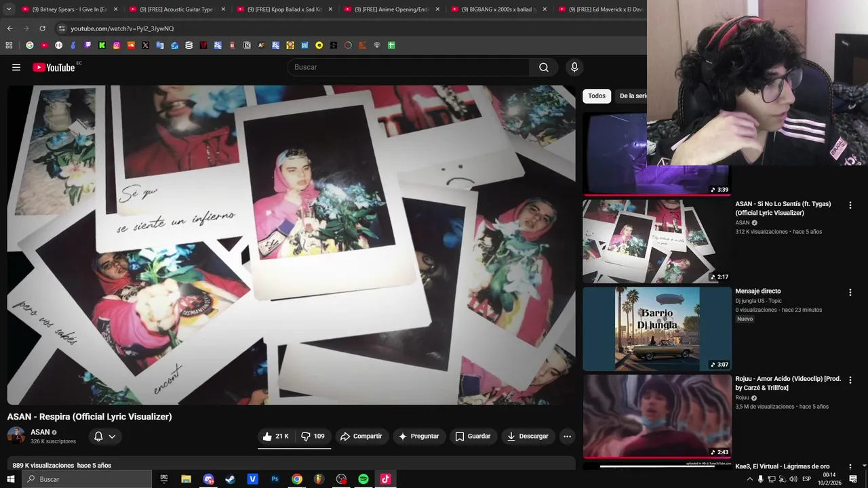Open the Kick bookmark
This screenshot has width=868, height=488.
pos(102,45)
